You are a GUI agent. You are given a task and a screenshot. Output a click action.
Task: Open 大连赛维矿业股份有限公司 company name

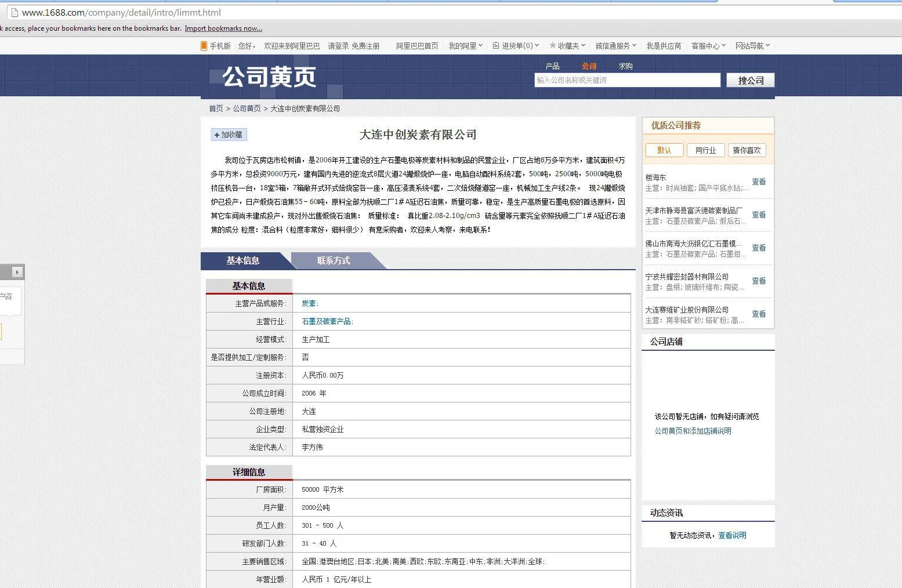pyautogui.click(x=687, y=310)
